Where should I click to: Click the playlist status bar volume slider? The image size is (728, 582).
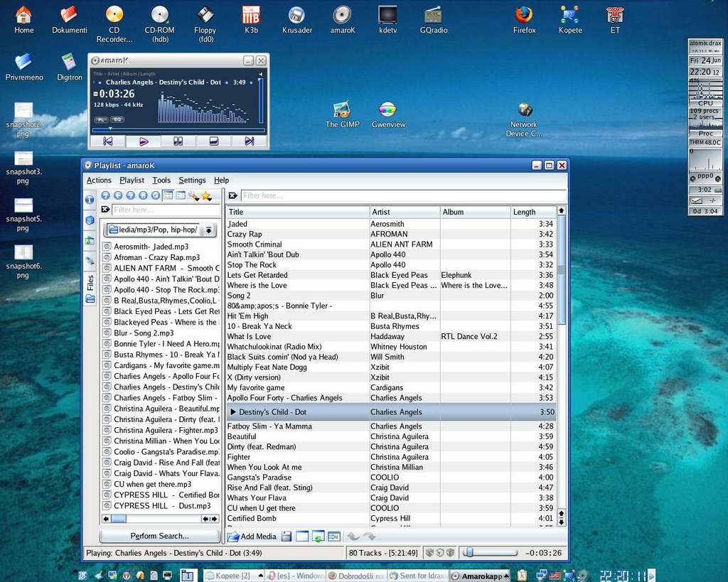point(491,552)
